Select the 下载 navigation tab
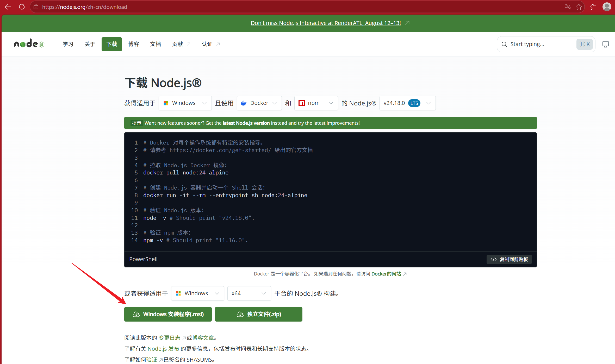 112,44
